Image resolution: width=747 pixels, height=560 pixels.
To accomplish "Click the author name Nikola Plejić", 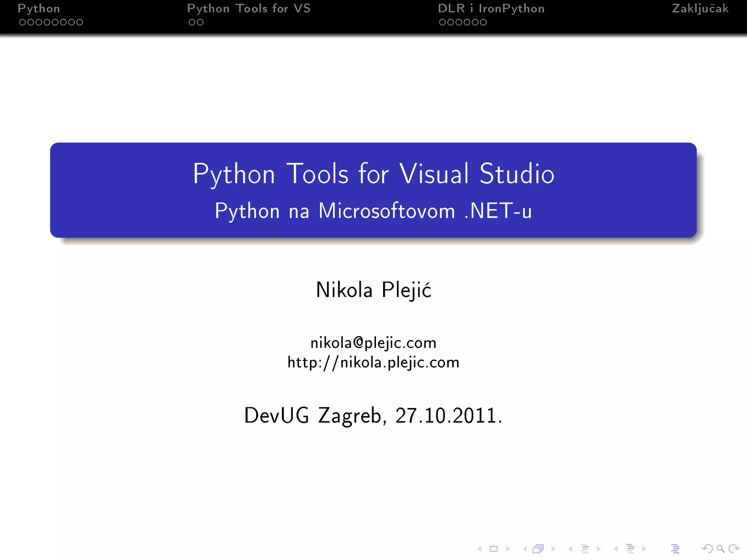I will pos(373,290).
